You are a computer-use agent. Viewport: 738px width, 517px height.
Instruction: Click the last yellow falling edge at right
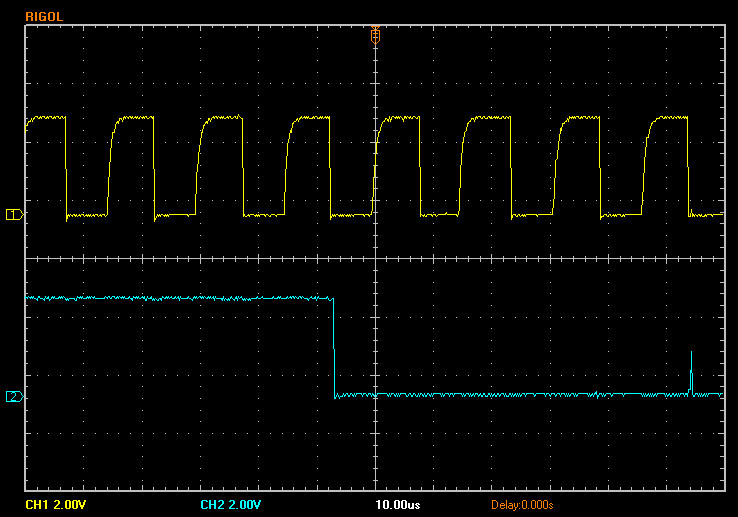click(x=689, y=165)
